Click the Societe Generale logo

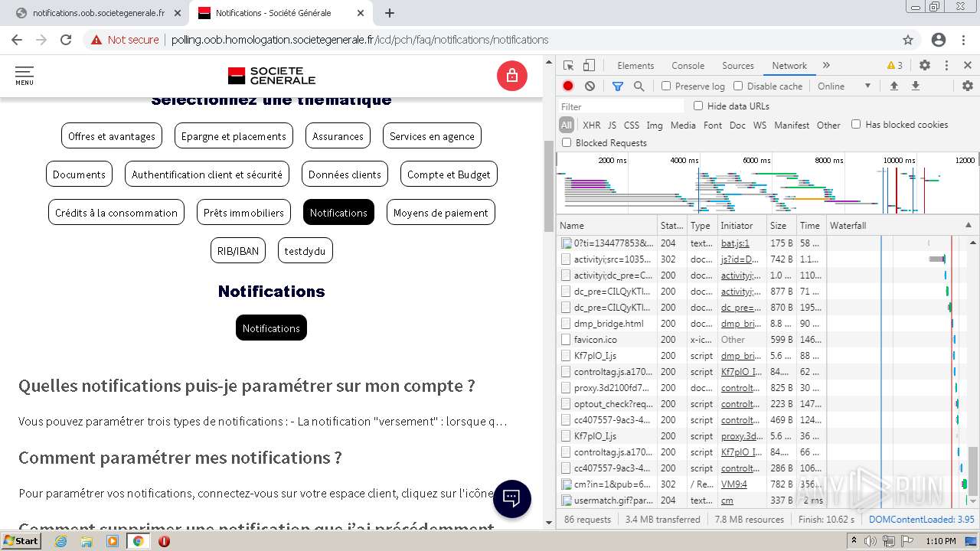click(272, 76)
